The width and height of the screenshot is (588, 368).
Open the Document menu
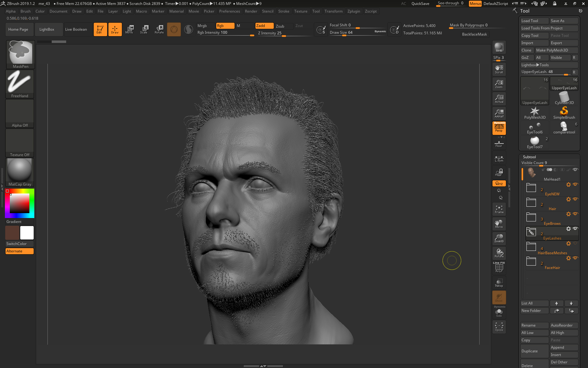tap(58, 11)
